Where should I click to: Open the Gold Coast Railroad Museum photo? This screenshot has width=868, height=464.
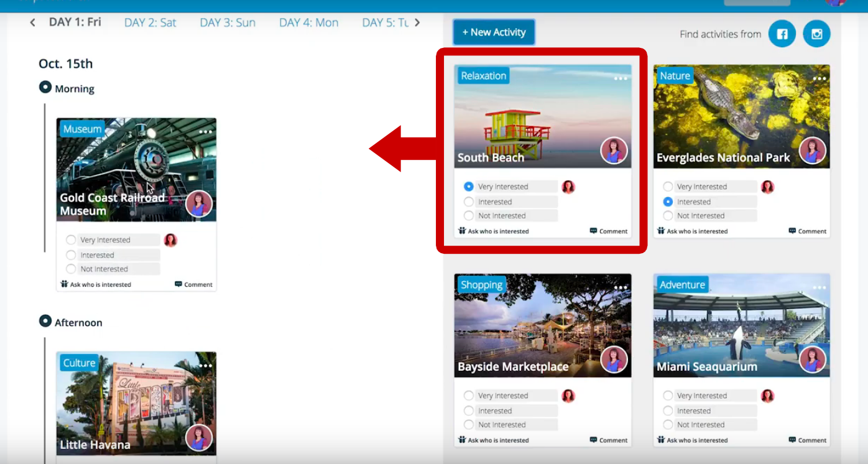137,170
